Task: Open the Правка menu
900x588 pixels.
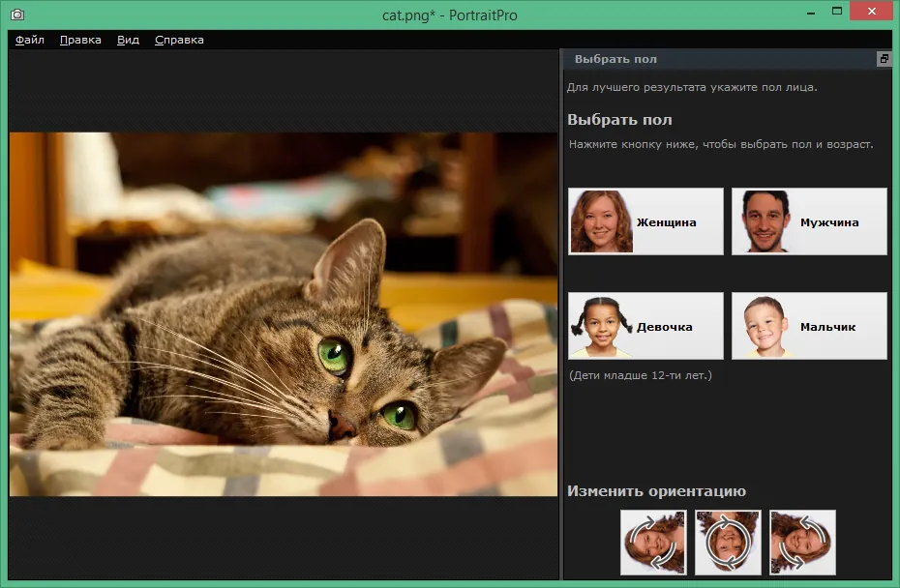Action: [x=80, y=40]
